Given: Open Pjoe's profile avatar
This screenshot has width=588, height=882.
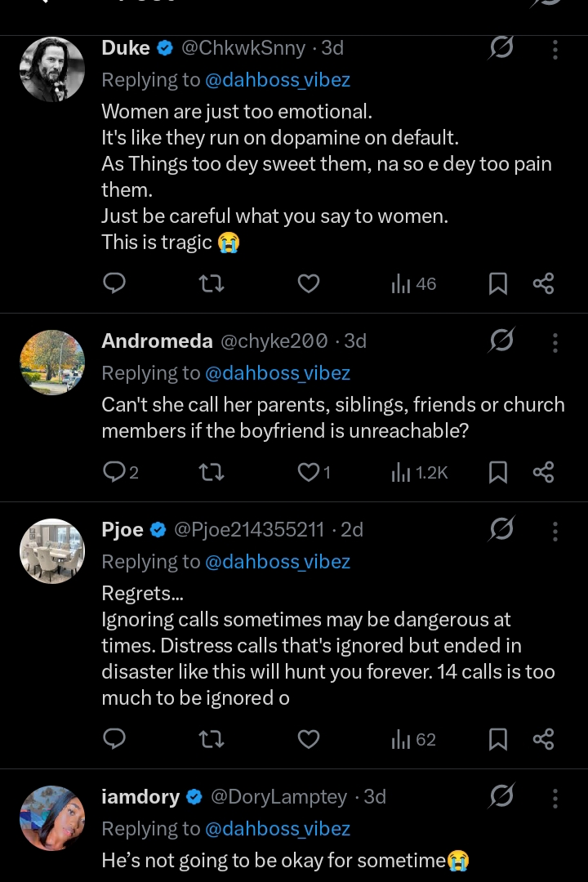Looking at the screenshot, I should [x=52, y=551].
